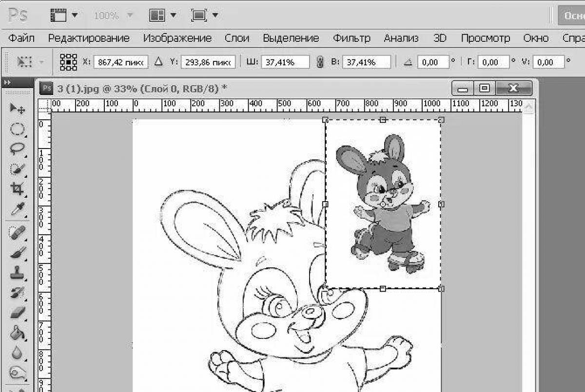Image resolution: width=585 pixels, height=392 pixels.
Task: Pick the Clone Stamp tool
Action: [x=18, y=273]
